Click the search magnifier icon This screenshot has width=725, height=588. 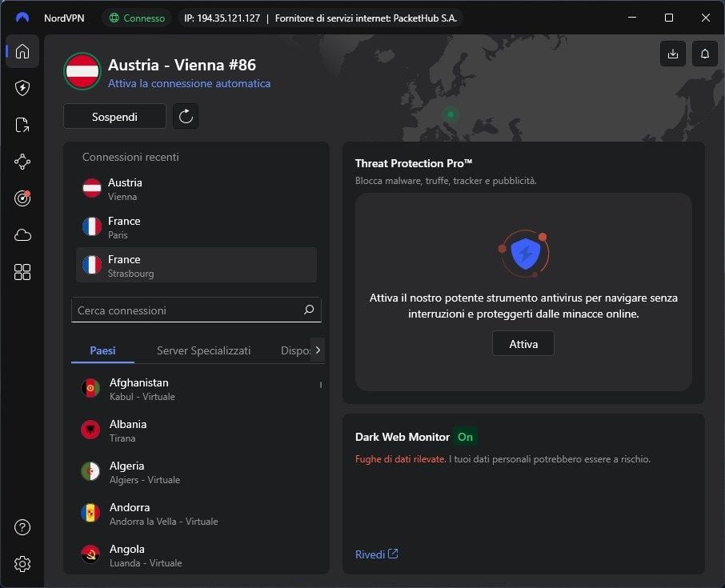click(x=309, y=310)
